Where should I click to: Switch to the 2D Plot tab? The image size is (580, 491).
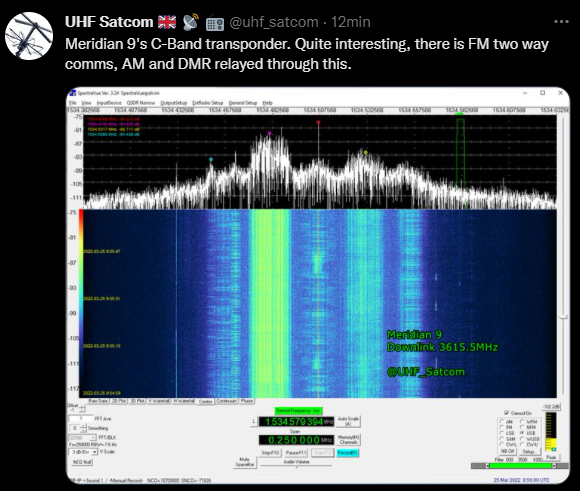pos(119,401)
